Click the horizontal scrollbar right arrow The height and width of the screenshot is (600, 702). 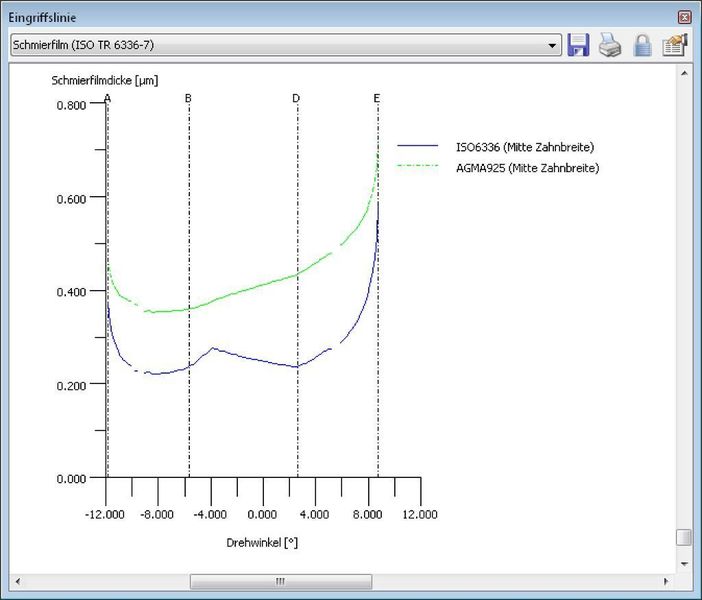[666, 581]
